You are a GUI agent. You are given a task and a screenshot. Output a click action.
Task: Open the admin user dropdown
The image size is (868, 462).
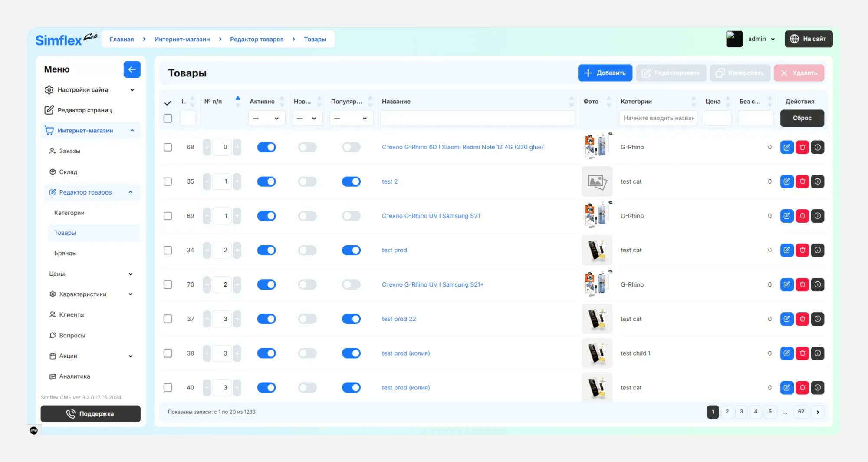pyautogui.click(x=761, y=39)
